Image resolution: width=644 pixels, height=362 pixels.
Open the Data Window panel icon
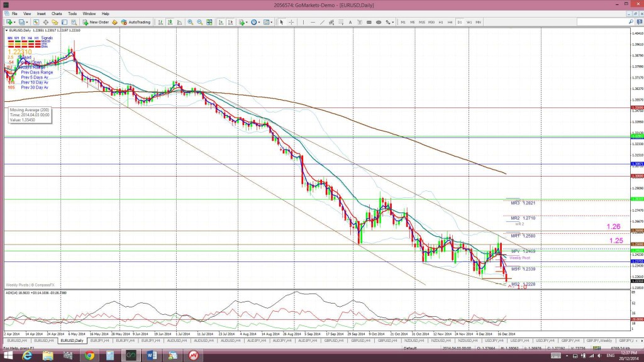click(45, 22)
